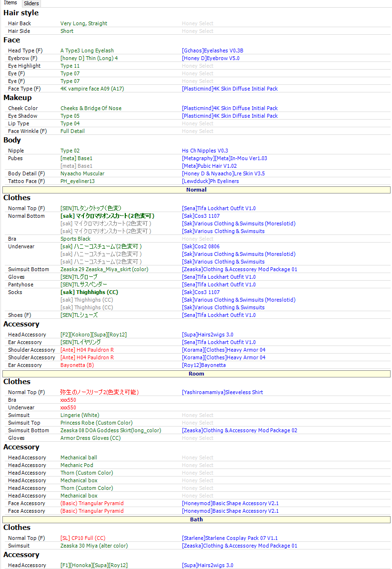
Task: Click the 'Tattoo Face (F)' row label
Action: (27, 182)
